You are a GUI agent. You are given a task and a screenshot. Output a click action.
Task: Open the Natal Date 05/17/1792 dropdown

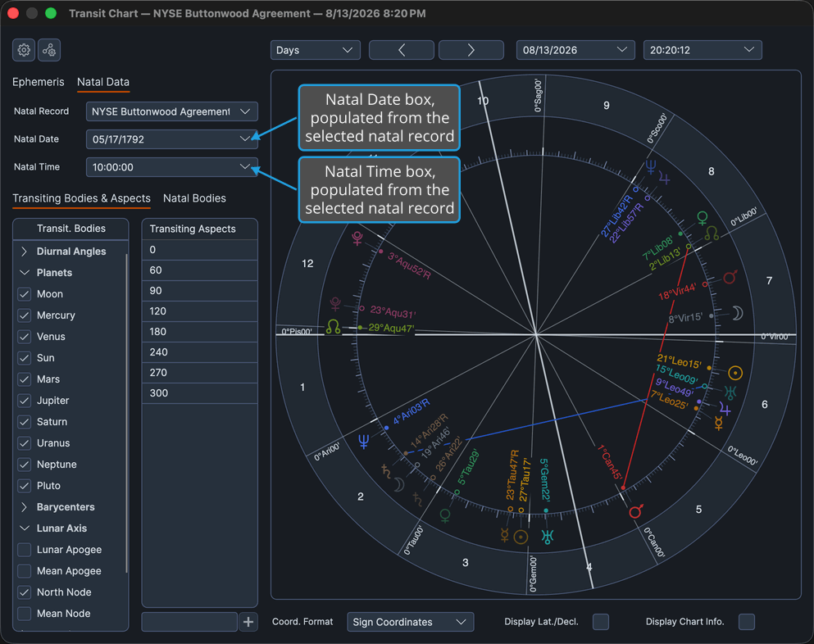tap(172, 139)
